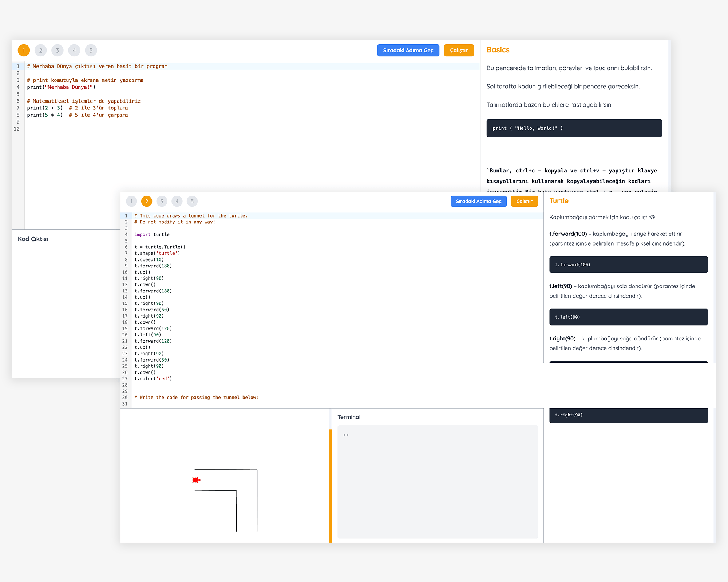This screenshot has width=728, height=582.
Task: Click bold 't.forward(100)' in the instructions
Action: [568, 234]
